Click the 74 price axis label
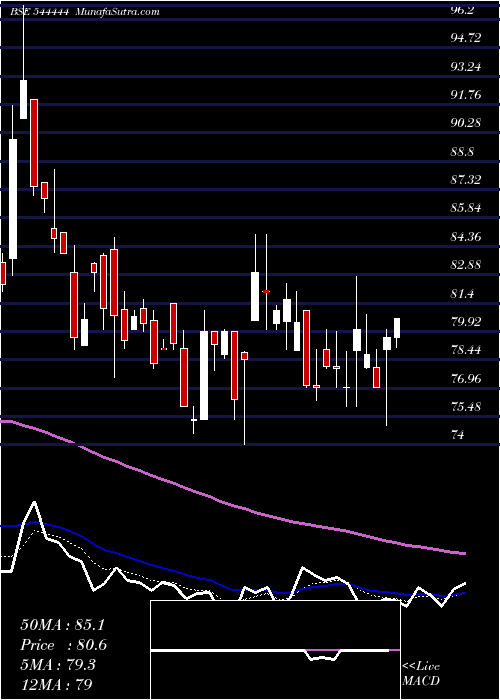This screenshot has width=500, height=700. point(458,435)
